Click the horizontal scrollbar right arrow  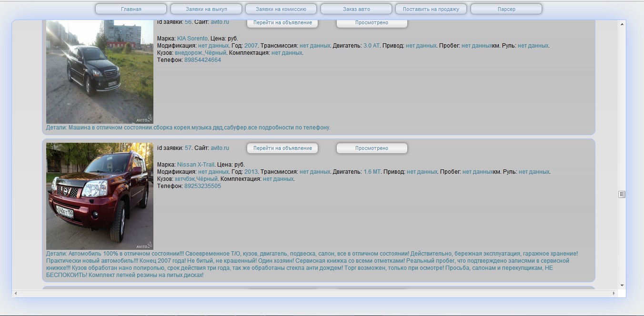614,293
